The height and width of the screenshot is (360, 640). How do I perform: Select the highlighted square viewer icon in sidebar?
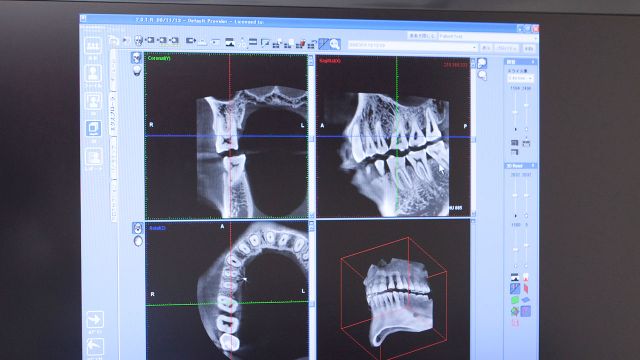click(93, 129)
